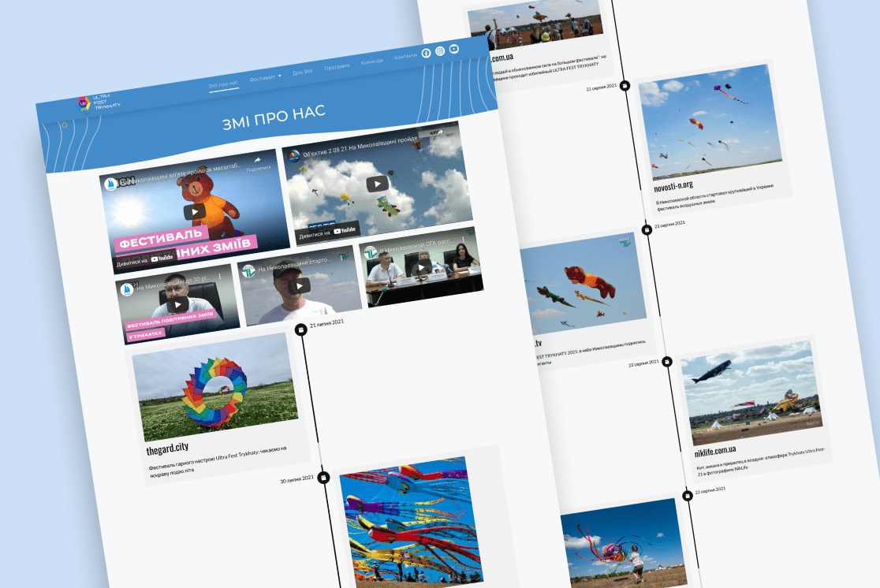Go to the Програма menu item

[x=337, y=66]
